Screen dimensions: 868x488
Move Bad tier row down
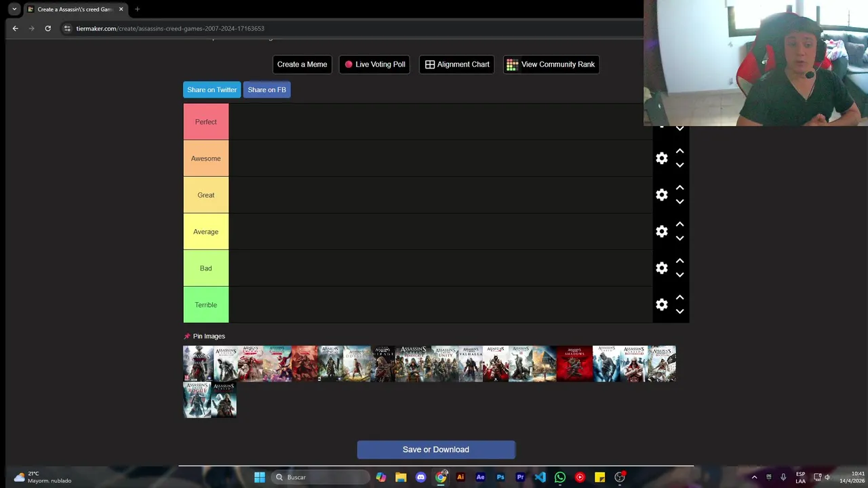(679, 275)
